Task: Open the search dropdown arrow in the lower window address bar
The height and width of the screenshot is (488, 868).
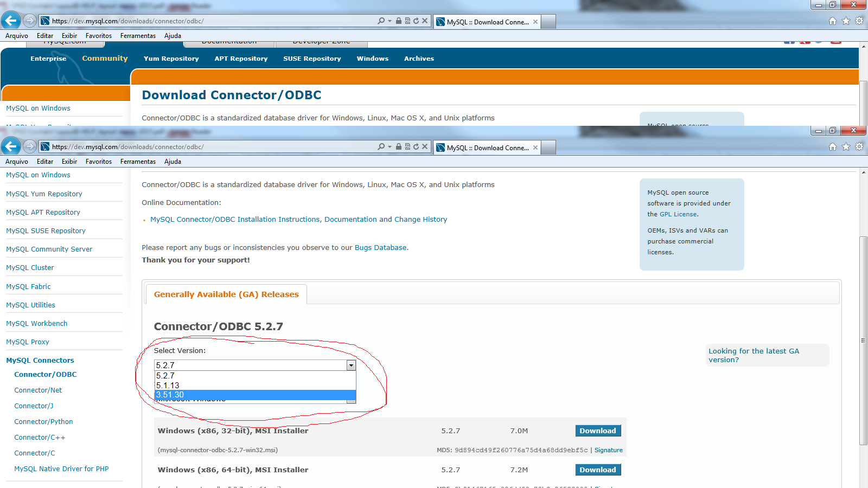Action: [390, 147]
